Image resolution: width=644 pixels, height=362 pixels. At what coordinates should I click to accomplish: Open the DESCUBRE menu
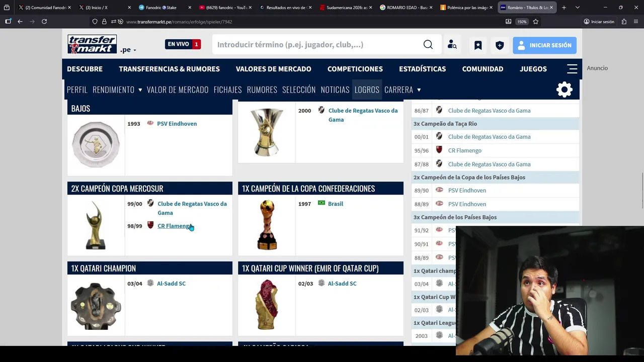(85, 69)
